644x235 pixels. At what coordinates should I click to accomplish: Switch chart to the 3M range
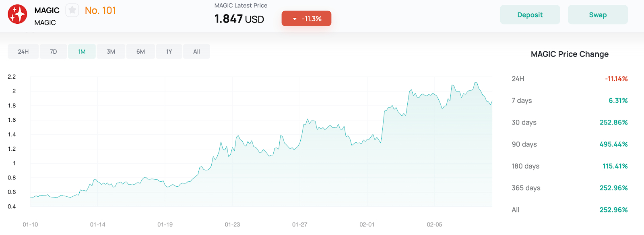(x=111, y=52)
